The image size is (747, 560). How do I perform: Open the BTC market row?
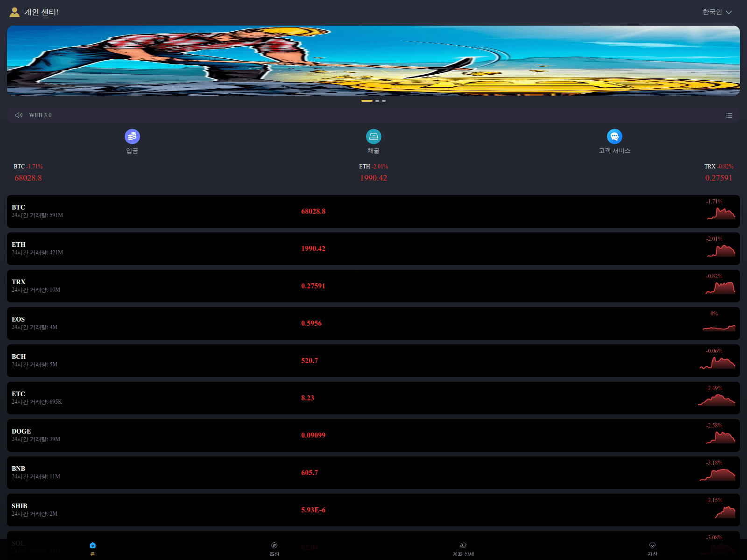point(373,211)
